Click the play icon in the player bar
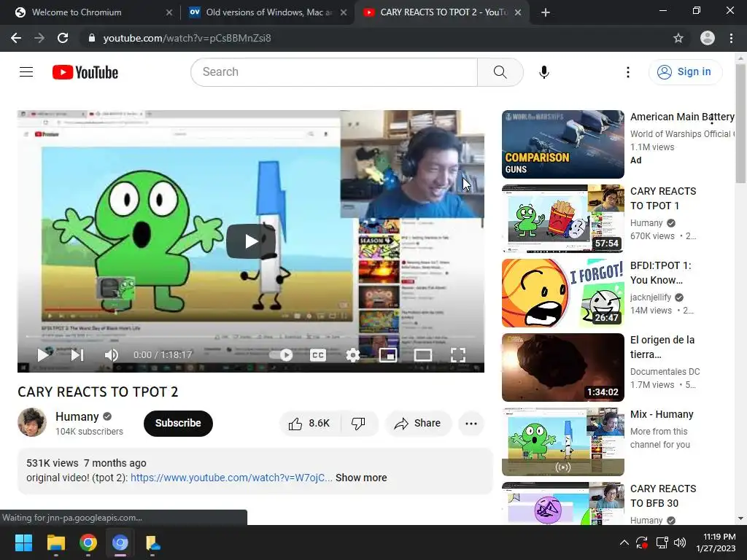747x560 pixels. point(43,355)
